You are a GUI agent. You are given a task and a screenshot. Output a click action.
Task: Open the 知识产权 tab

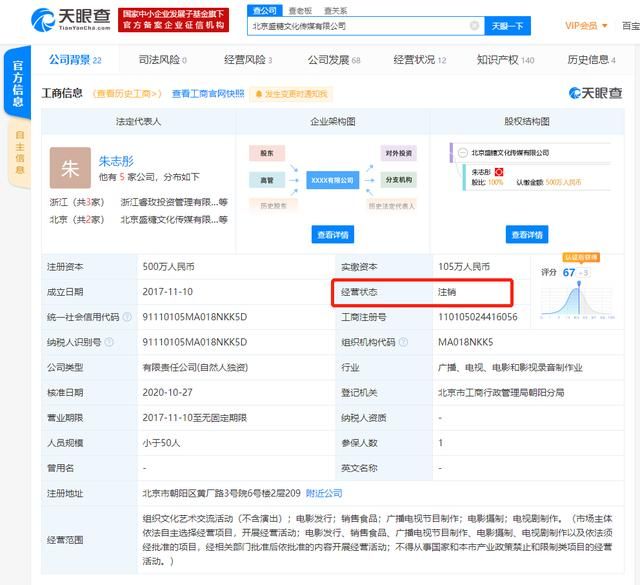[x=505, y=60]
